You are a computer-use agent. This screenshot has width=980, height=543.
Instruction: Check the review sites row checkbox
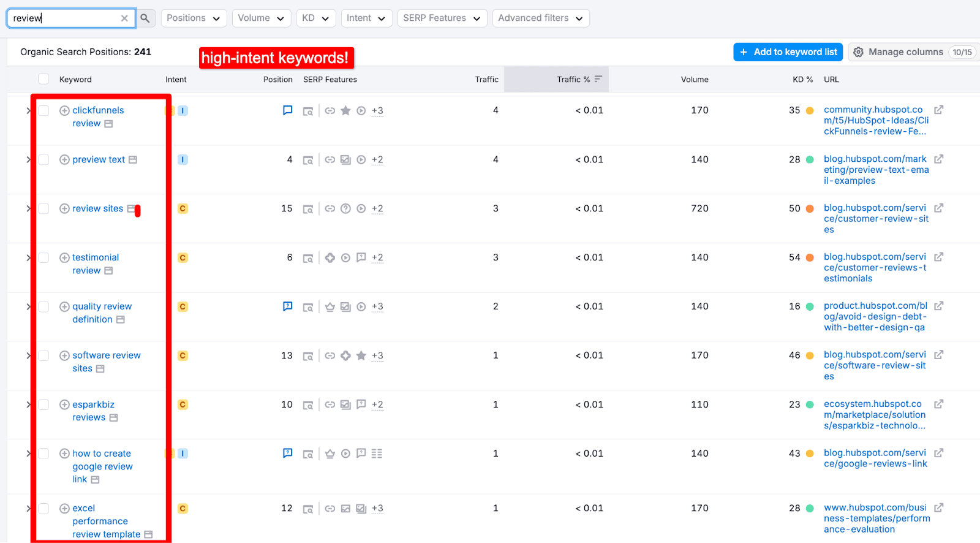point(43,208)
